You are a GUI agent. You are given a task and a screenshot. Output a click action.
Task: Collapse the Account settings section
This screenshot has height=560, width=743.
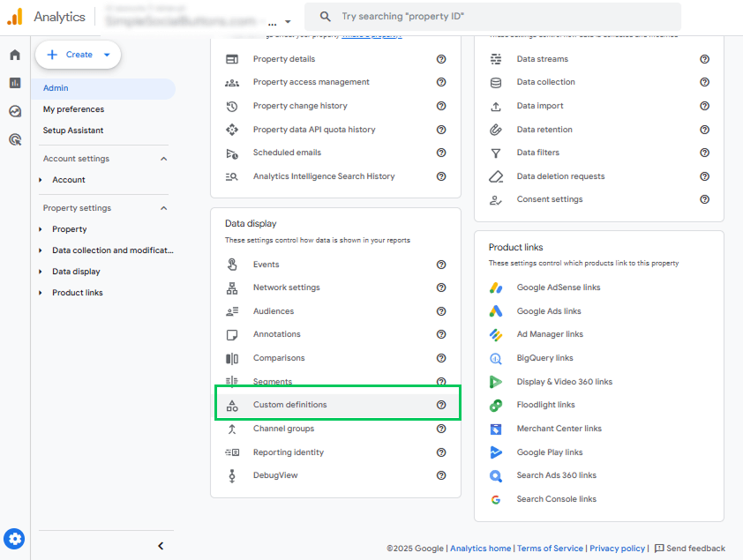(163, 159)
